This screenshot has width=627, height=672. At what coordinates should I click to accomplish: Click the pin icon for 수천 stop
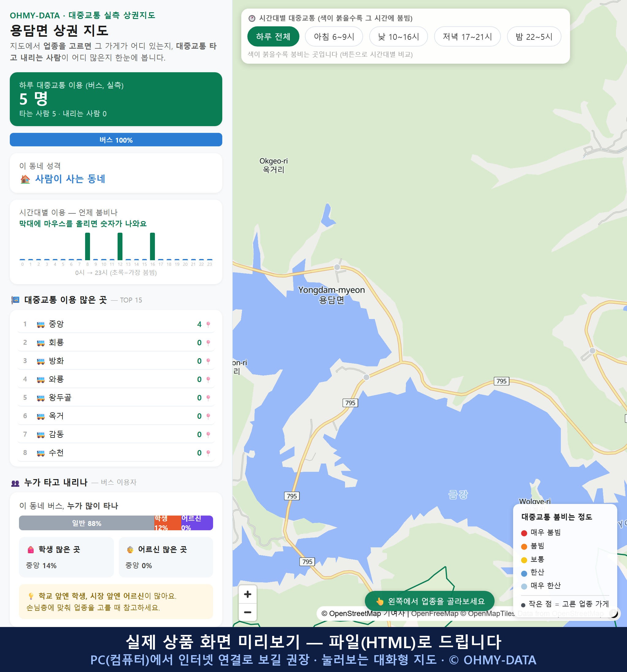point(208,453)
